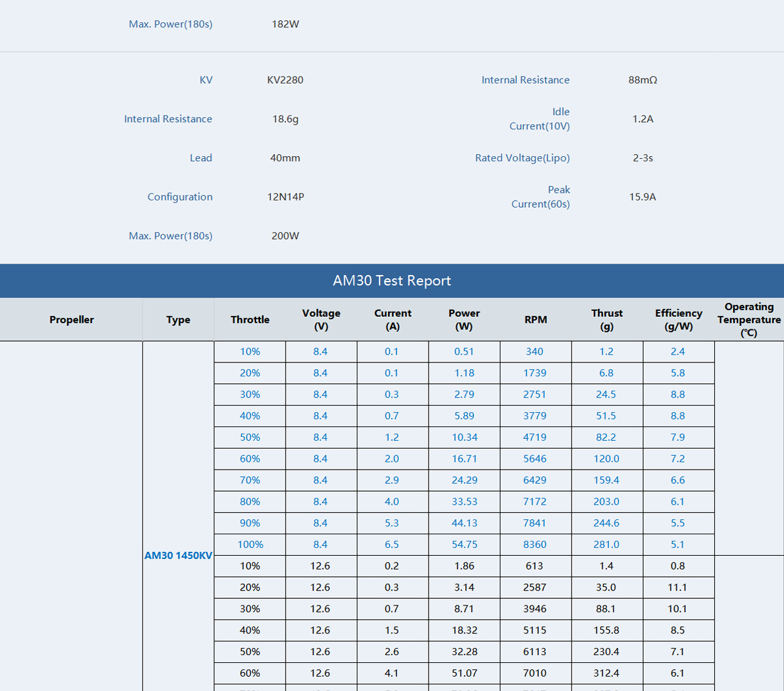Click the 18.32 power cell
Viewport: 784px width, 691px height.
(465, 630)
